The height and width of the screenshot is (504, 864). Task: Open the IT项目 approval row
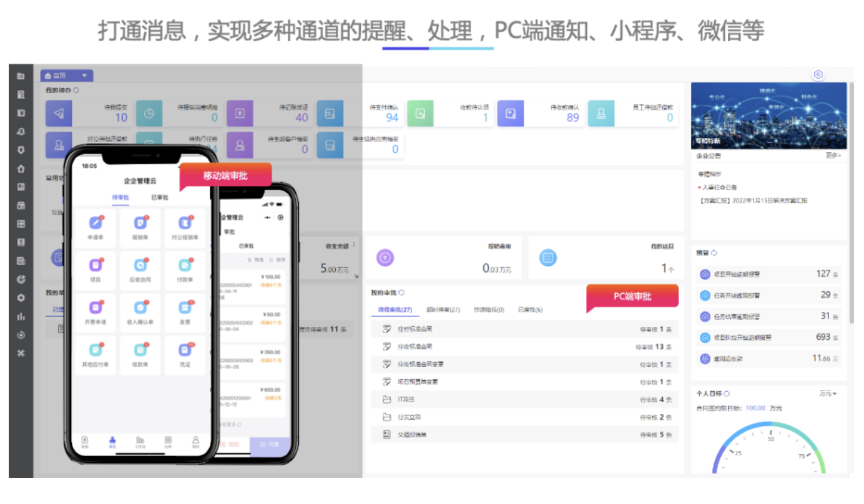tap(406, 399)
